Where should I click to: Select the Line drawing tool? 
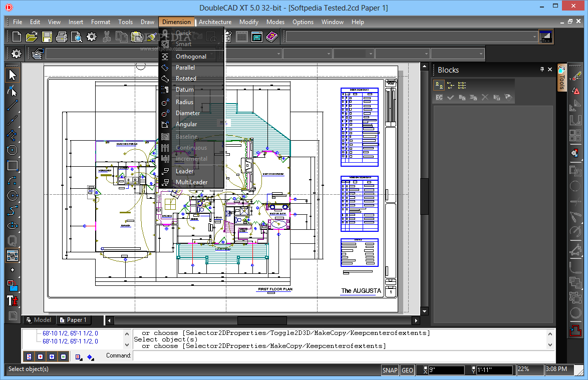click(x=13, y=105)
